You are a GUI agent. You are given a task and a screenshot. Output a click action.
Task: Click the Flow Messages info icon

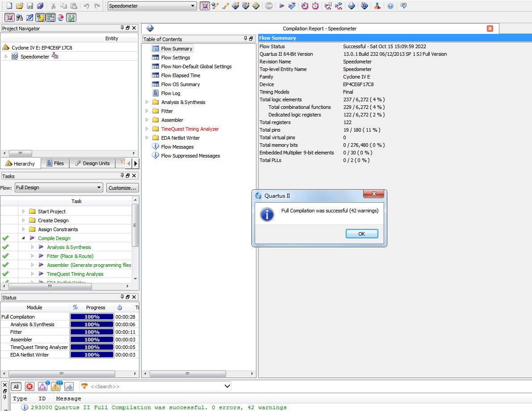point(155,146)
